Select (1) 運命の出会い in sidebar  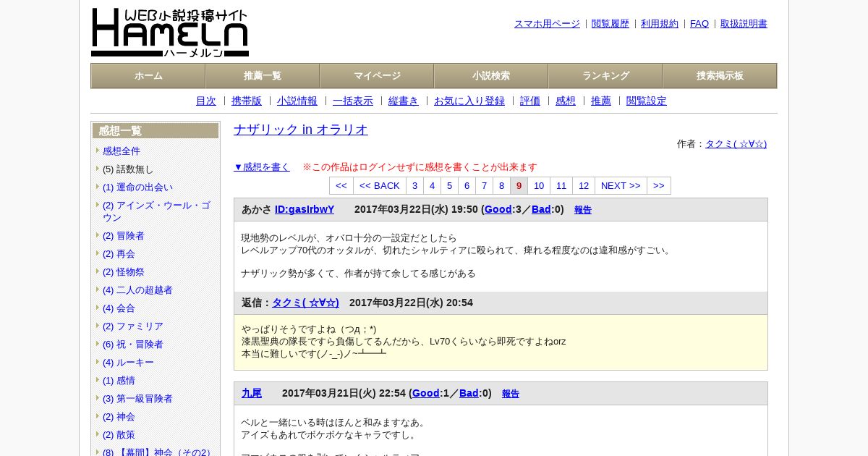(137, 187)
